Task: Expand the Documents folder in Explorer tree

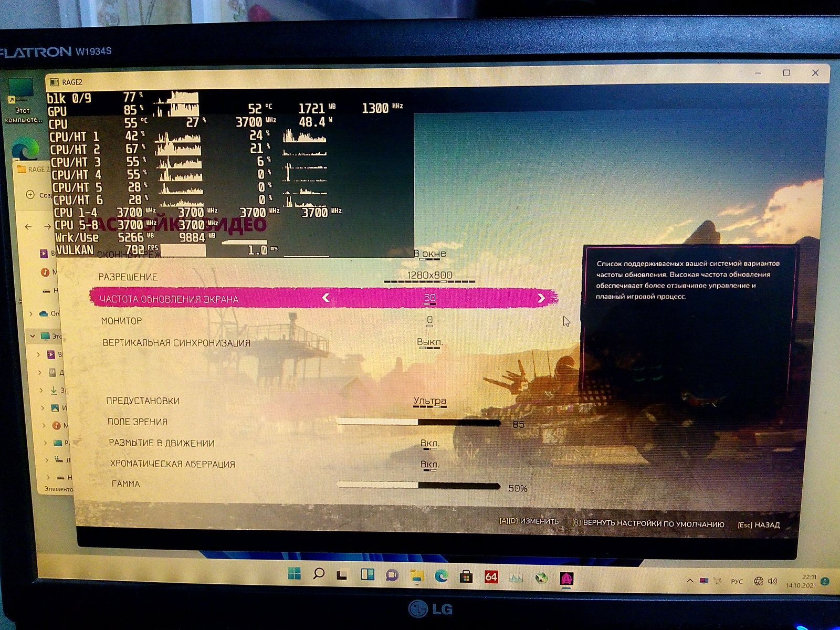Action: pyautogui.click(x=40, y=373)
